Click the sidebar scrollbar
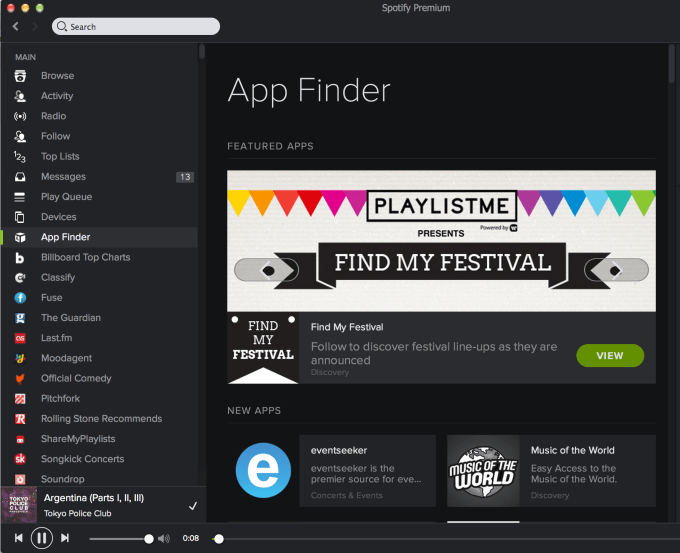The width and height of the screenshot is (680, 553). click(202, 51)
